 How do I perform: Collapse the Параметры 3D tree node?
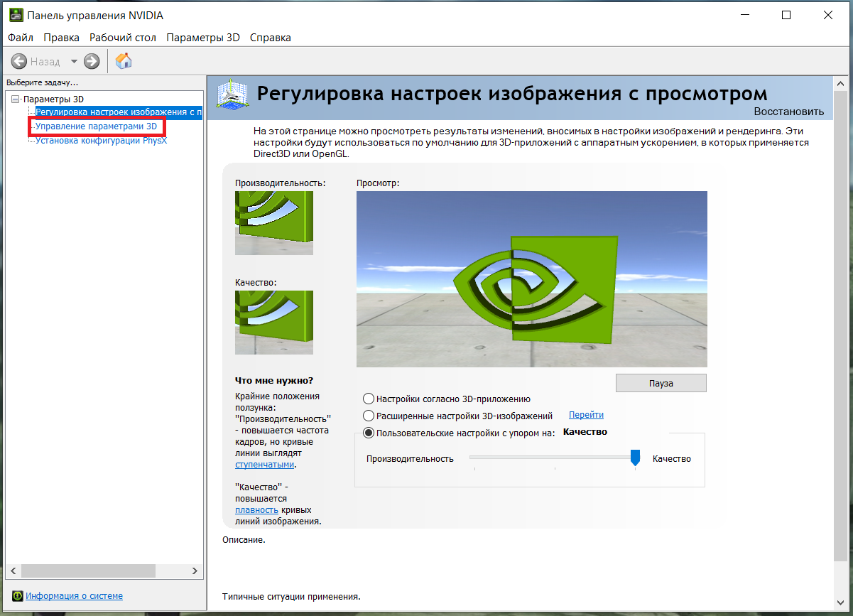(x=16, y=99)
